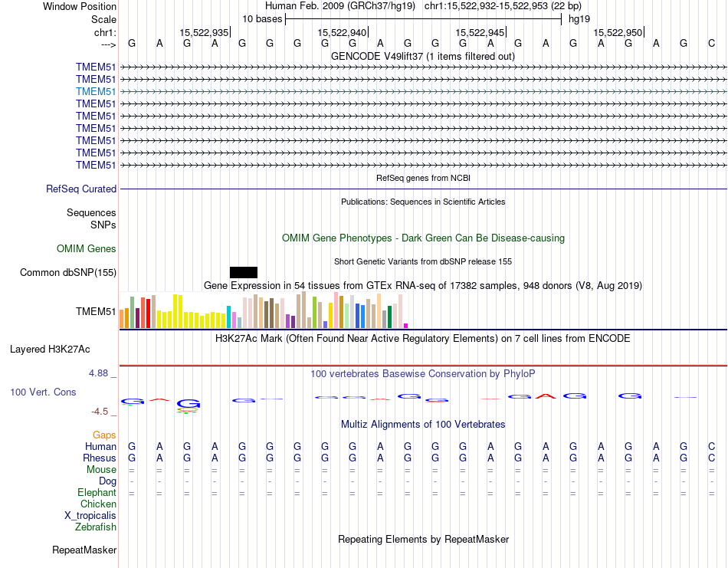Click the 10 bases scale text
This screenshot has height=568, width=728.
(x=262, y=19)
